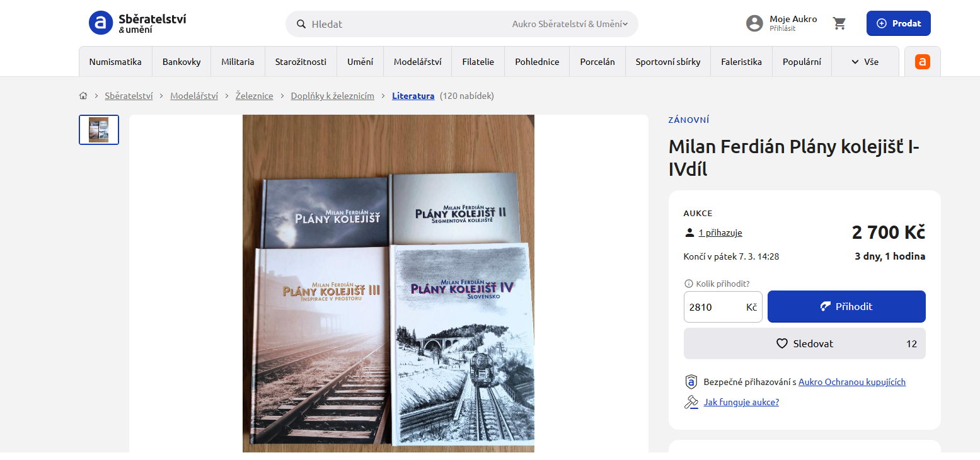The image size is (980, 460).
Task: Open the Numismatika category tab
Action: click(115, 62)
